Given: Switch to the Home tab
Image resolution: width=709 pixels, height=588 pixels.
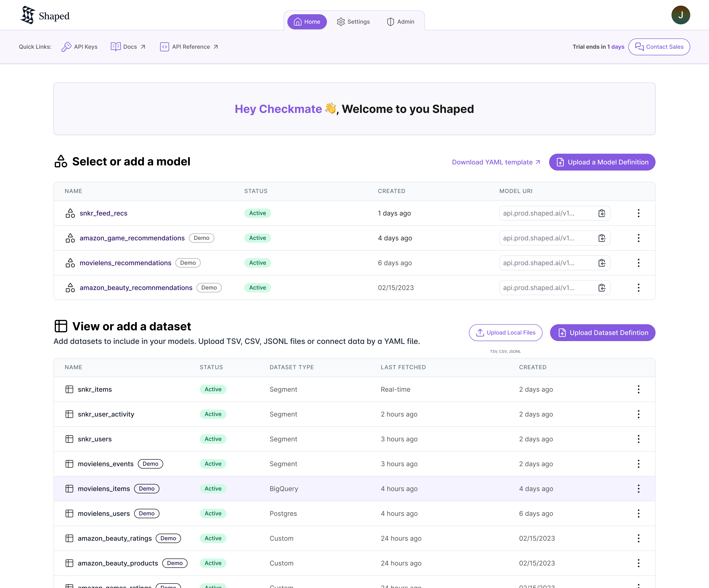Looking at the screenshot, I should pos(307,22).
